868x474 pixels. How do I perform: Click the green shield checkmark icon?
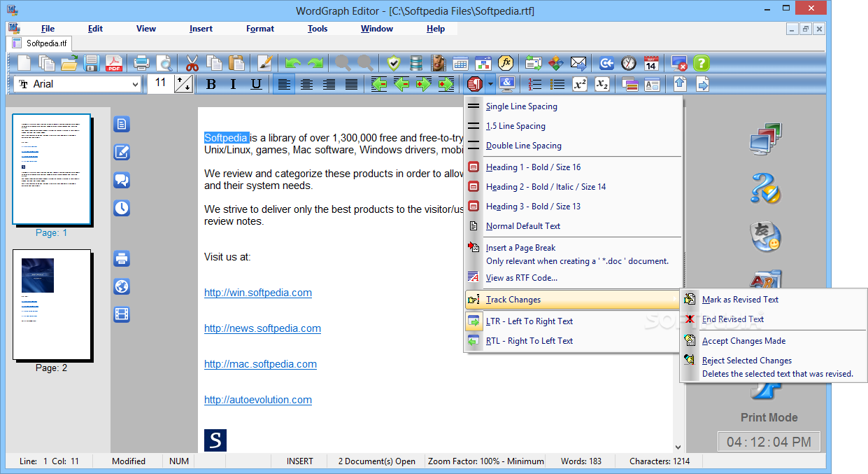coord(394,63)
